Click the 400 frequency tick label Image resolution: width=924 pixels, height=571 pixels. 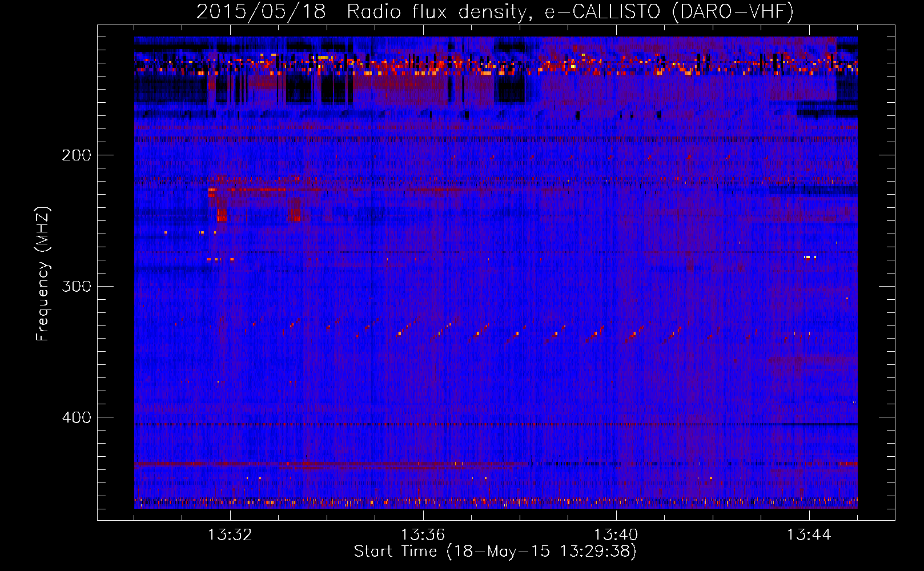pyautogui.click(x=77, y=417)
